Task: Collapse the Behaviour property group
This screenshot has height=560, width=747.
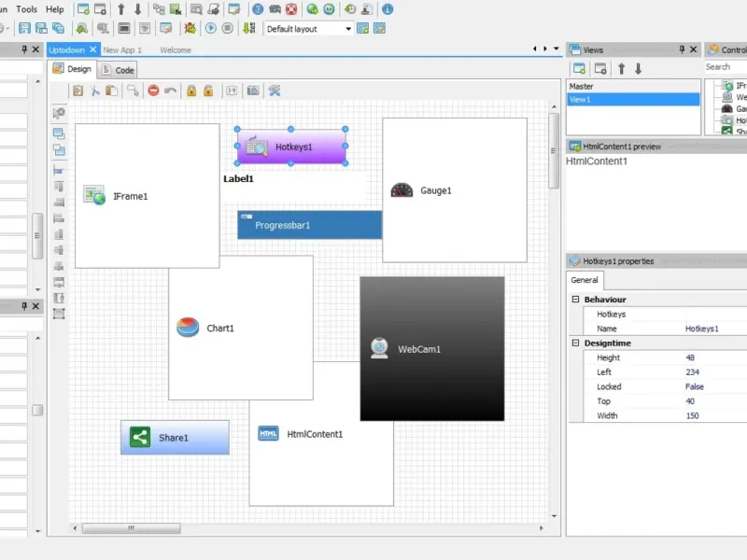Action: 575,300
